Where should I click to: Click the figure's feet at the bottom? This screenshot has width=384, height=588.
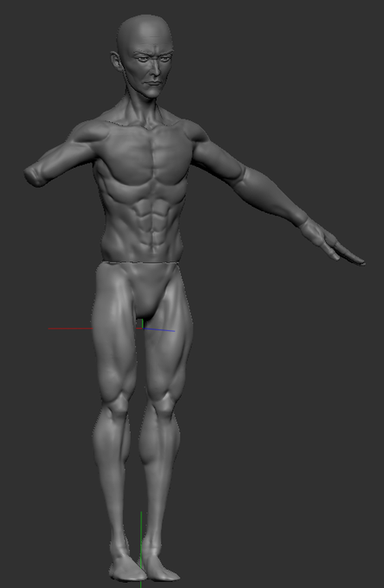point(144,566)
